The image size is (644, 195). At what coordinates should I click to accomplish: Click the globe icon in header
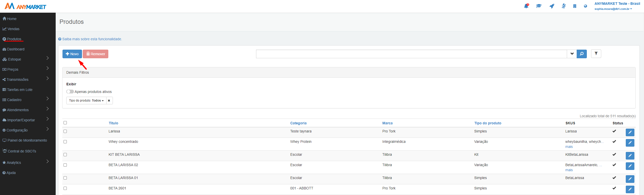tap(585, 6)
